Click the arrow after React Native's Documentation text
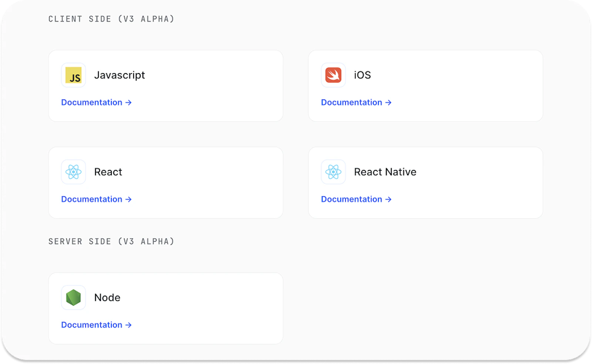This screenshot has width=592, height=364. (388, 199)
